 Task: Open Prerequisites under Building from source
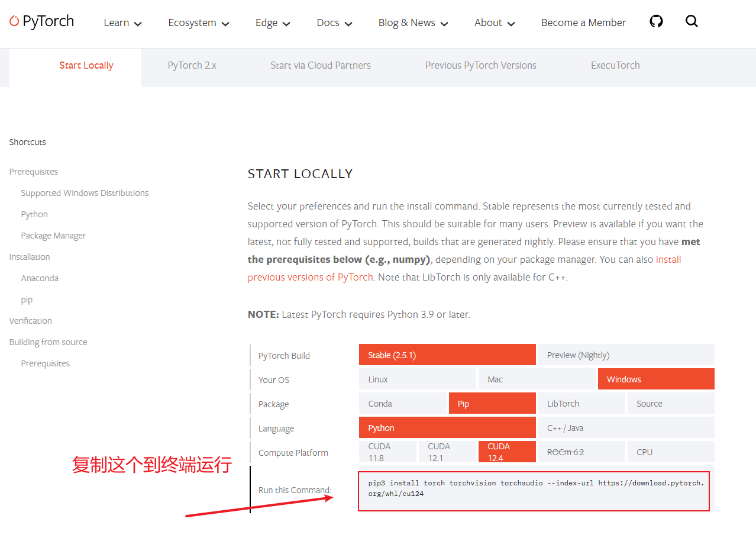coord(45,363)
